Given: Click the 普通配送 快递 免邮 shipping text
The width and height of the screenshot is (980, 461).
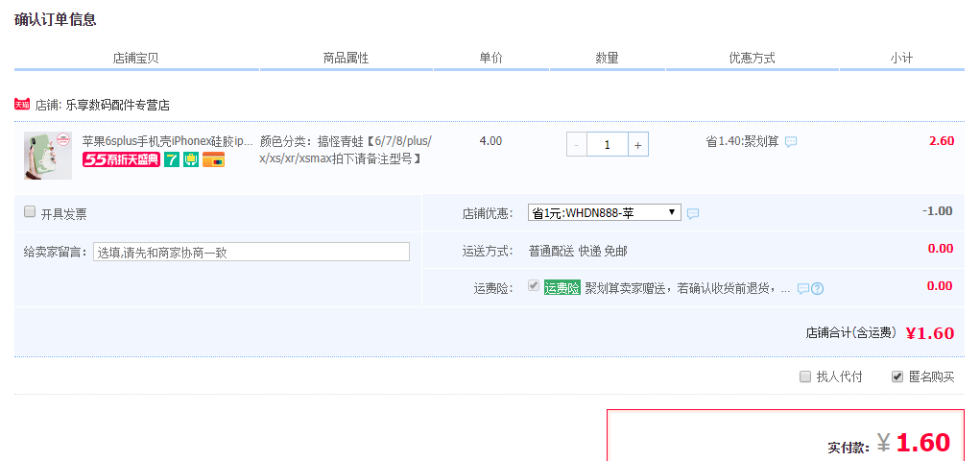Looking at the screenshot, I should (x=578, y=252).
